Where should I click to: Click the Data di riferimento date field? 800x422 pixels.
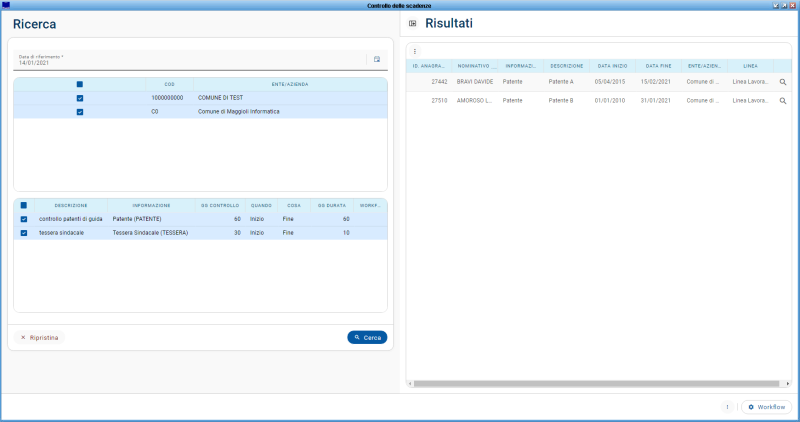190,60
